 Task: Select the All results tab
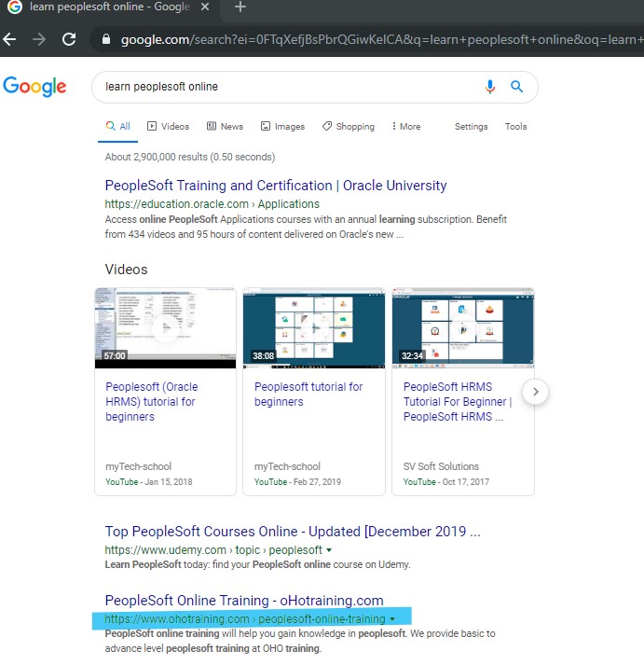[x=118, y=127]
